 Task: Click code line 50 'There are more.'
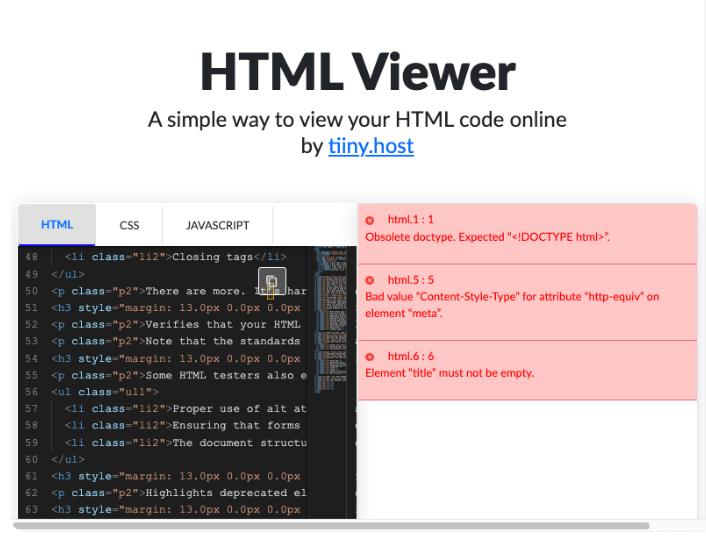(179, 291)
